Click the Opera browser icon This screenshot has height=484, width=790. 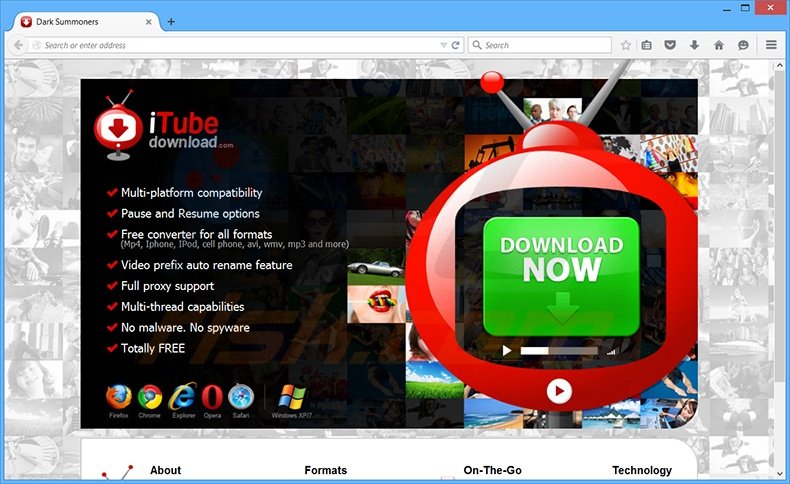click(x=212, y=397)
